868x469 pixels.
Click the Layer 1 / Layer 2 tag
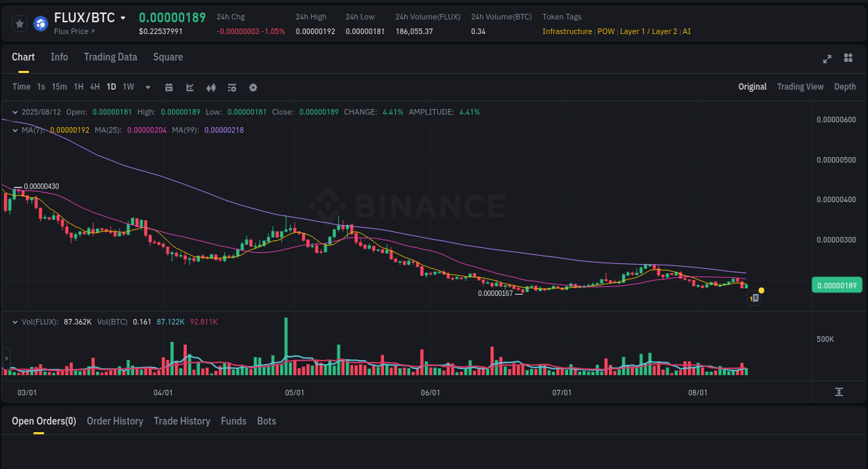[649, 31]
